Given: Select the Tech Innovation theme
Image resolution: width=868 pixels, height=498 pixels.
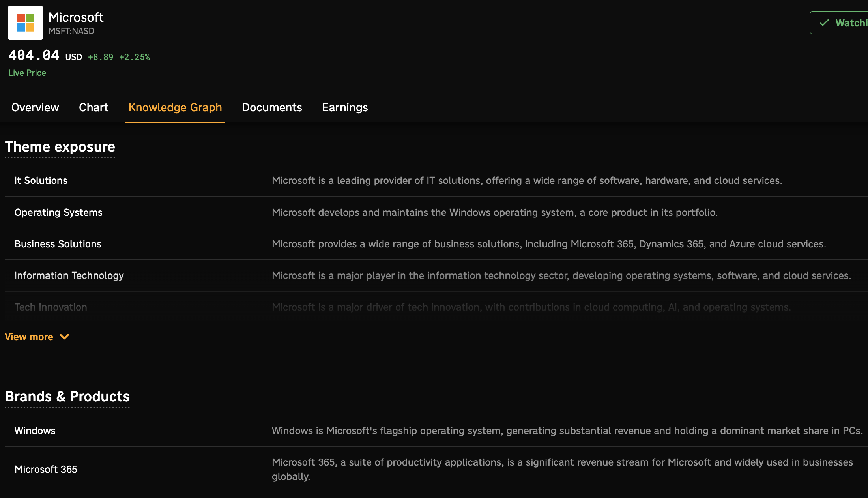Looking at the screenshot, I should (x=51, y=307).
